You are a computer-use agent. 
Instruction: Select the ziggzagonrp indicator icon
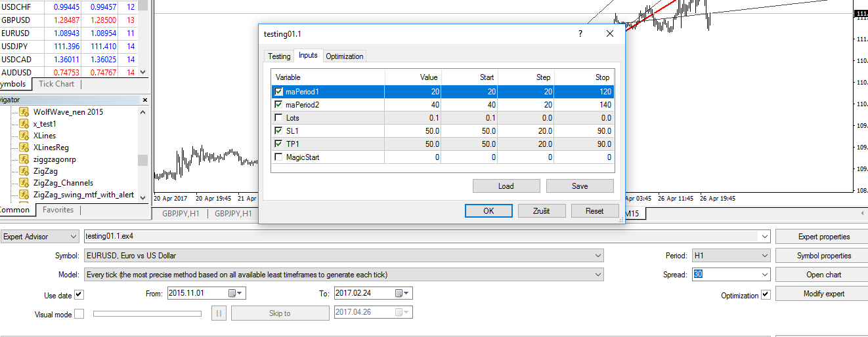tap(24, 159)
